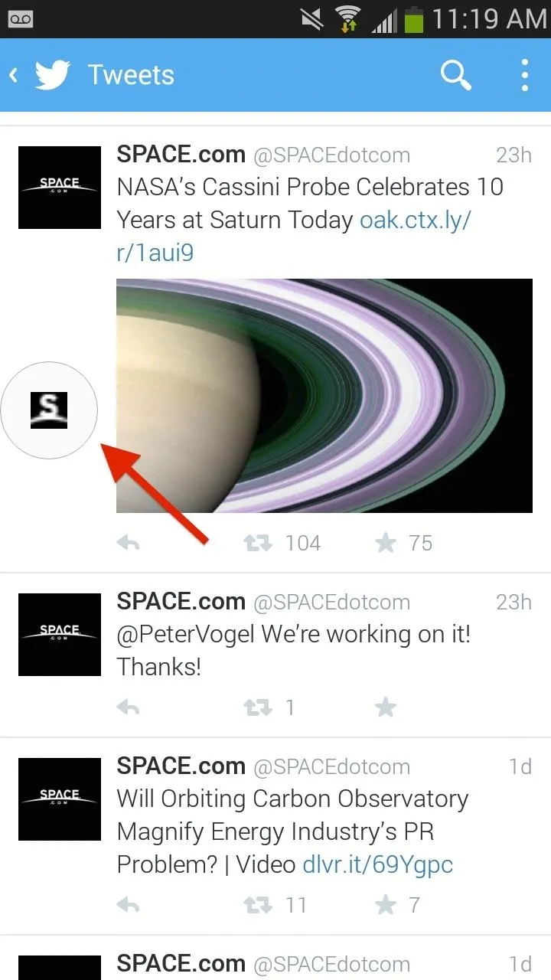
Task: Reply to the Orbiting Carbon Observatory tweet
Action: coord(128,905)
